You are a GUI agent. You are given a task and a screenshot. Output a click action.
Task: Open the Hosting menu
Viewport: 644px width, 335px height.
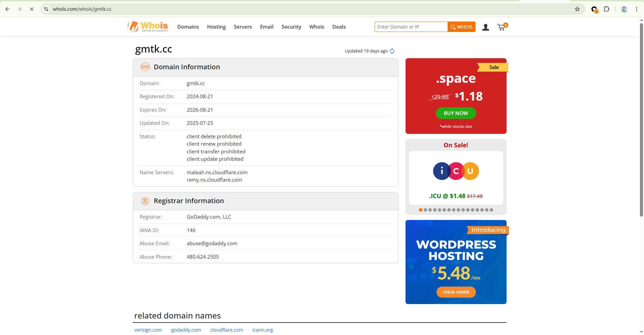pos(216,27)
